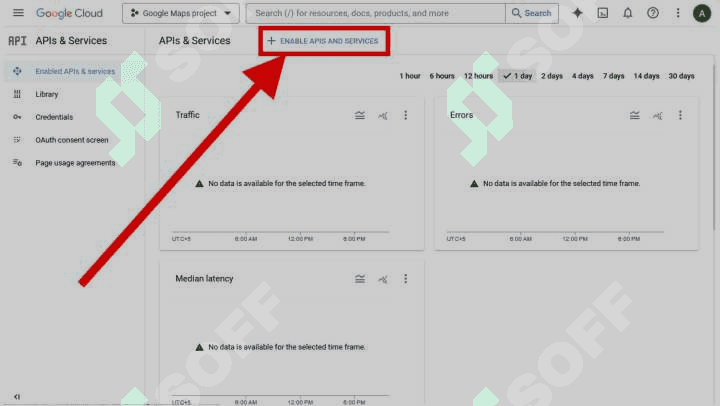The height and width of the screenshot is (406, 720).
Task: Open the help question mark menu
Action: (652, 13)
